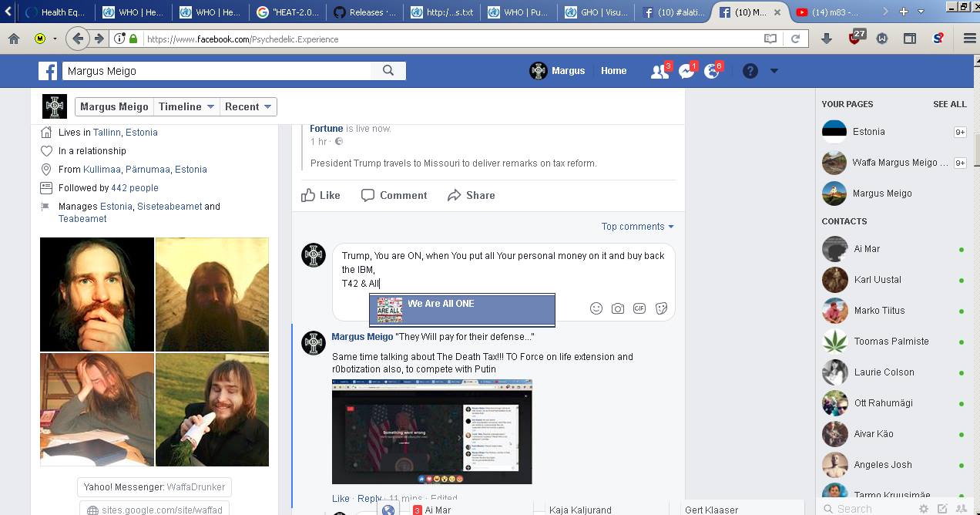The image size is (980, 515).
Task: Open chat with Ott Rahumägi
Action: tap(894, 403)
